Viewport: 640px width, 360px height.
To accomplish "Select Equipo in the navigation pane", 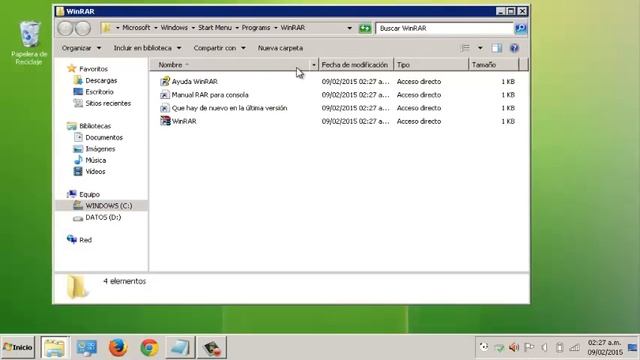I will 89,194.
